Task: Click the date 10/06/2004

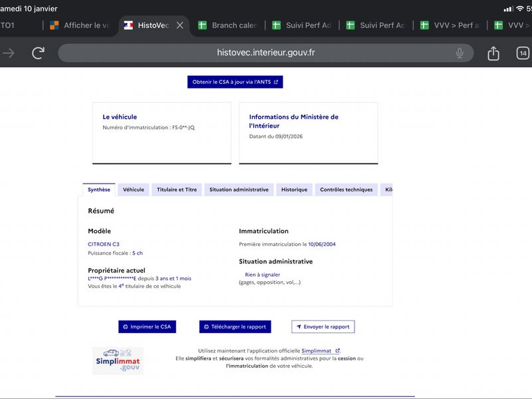Action: point(322,244)
